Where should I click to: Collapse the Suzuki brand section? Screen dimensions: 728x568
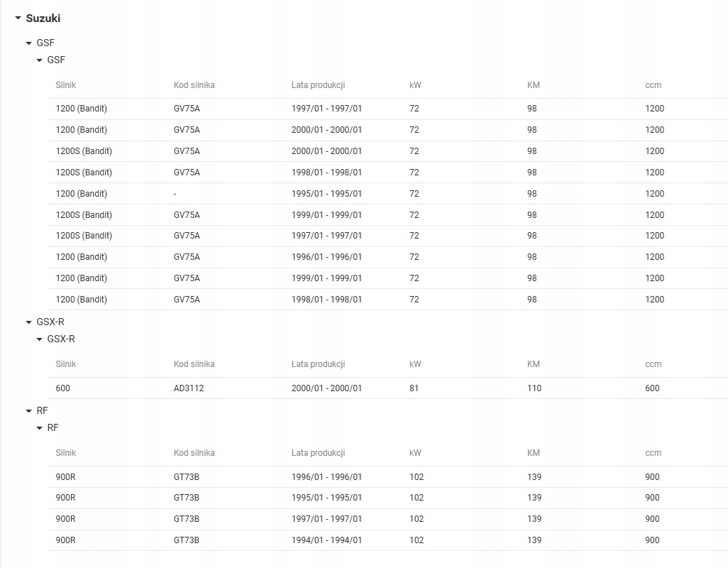point(18,18)
